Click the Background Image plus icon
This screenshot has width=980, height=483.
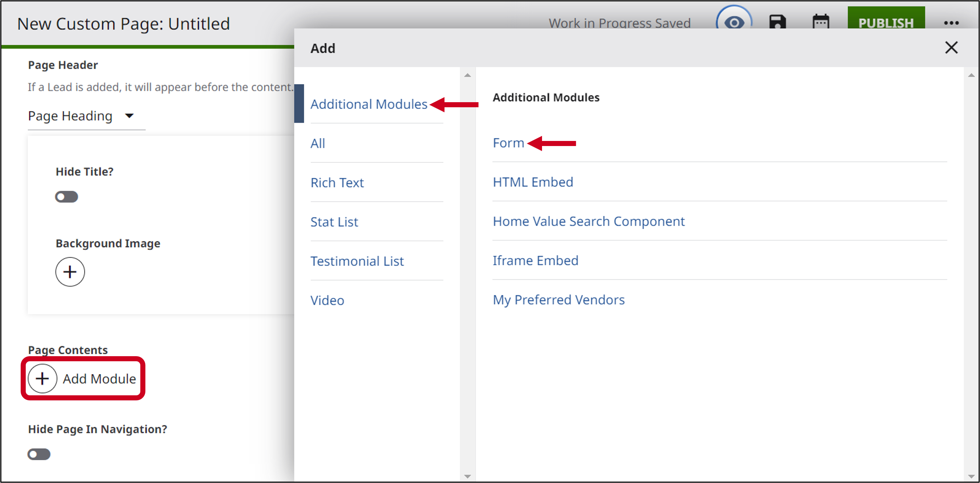click(x=70, y=271)
